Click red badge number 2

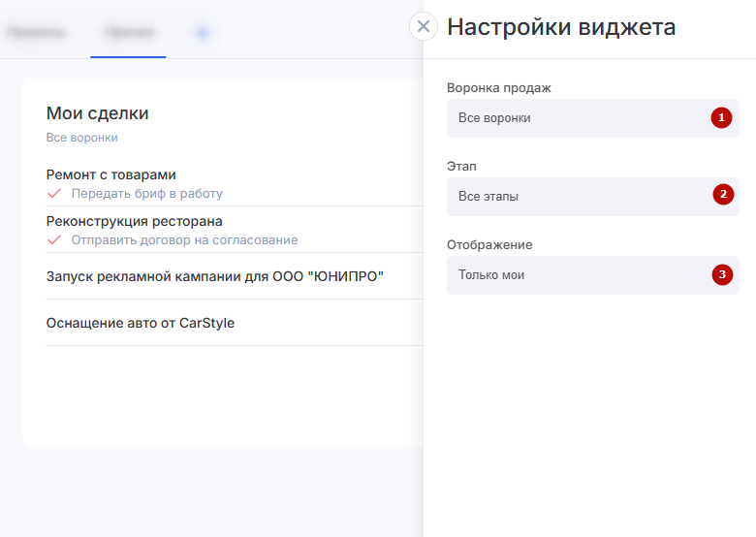point(721,196)
